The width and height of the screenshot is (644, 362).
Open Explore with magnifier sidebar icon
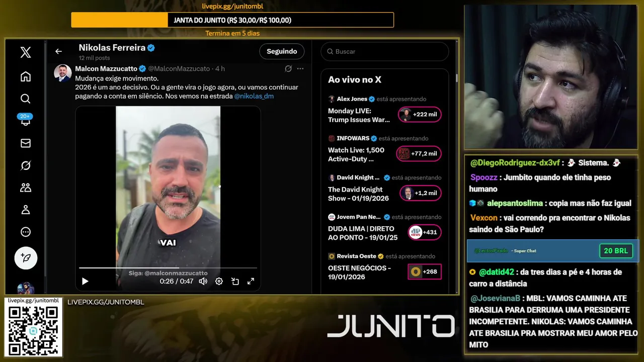coord(26,99)
